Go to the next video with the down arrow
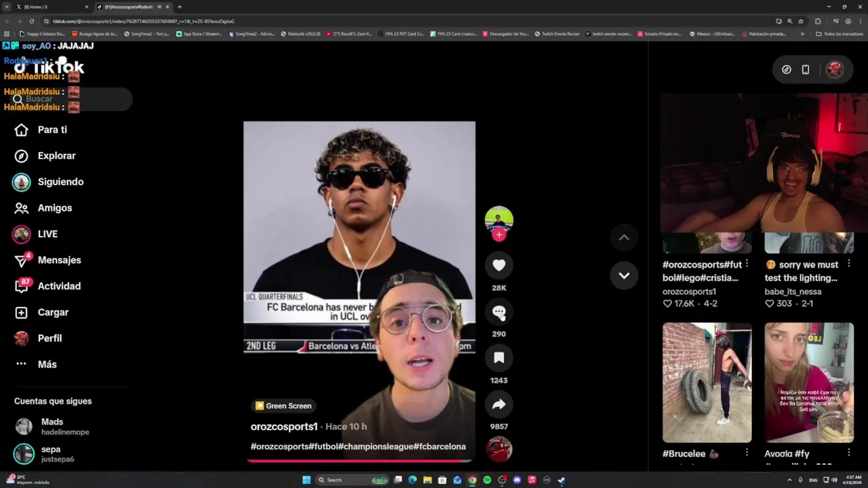This screenshot has height=488, width=868. [624, 275]
